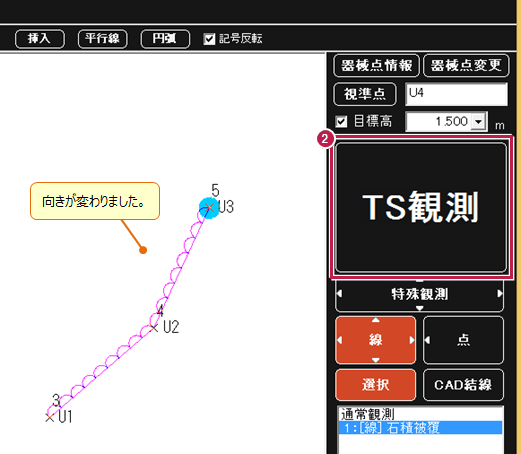Open the 1.500 target height dropdown
The image size is (521, 454).
pos(478,121)
